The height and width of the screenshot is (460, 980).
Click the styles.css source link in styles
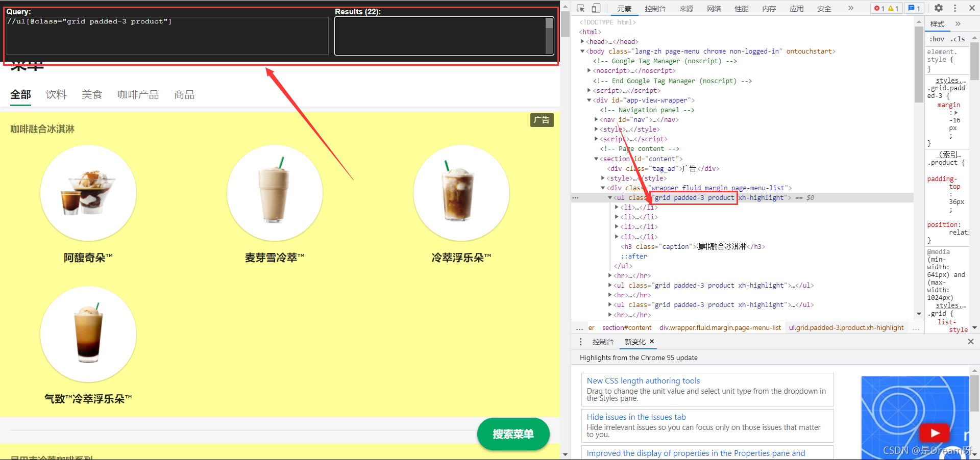[x=951, y=80]
